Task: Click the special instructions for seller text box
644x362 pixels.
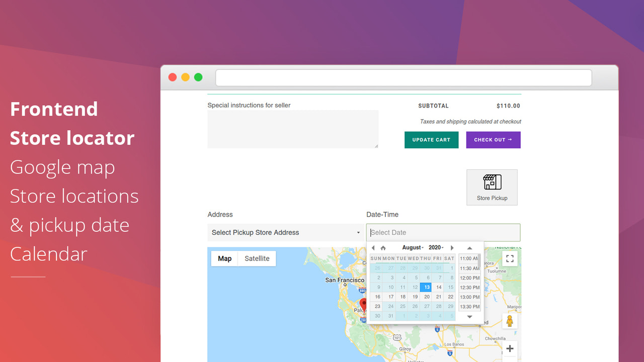Action: pyautogui.click(x=293, y=128)
